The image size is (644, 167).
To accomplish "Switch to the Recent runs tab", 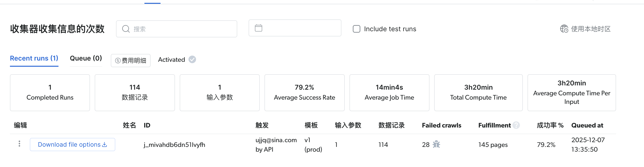I will point(34,58).
